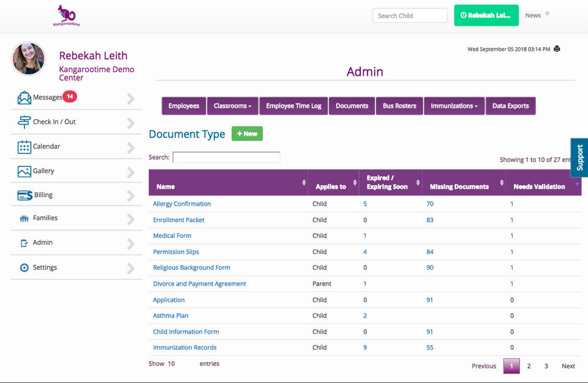The image size is (588, 383).
Task: Open the Settings gear icon
Action: [x=24, y=267]
